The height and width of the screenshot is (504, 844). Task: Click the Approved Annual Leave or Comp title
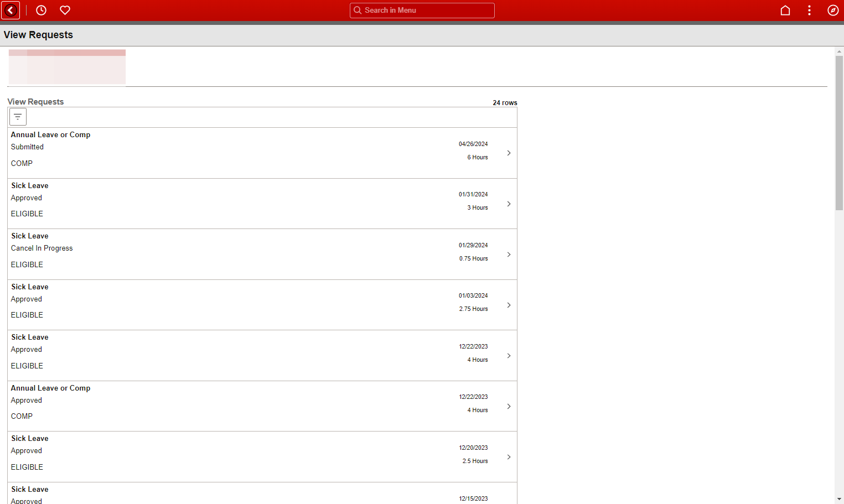point(50,388)
